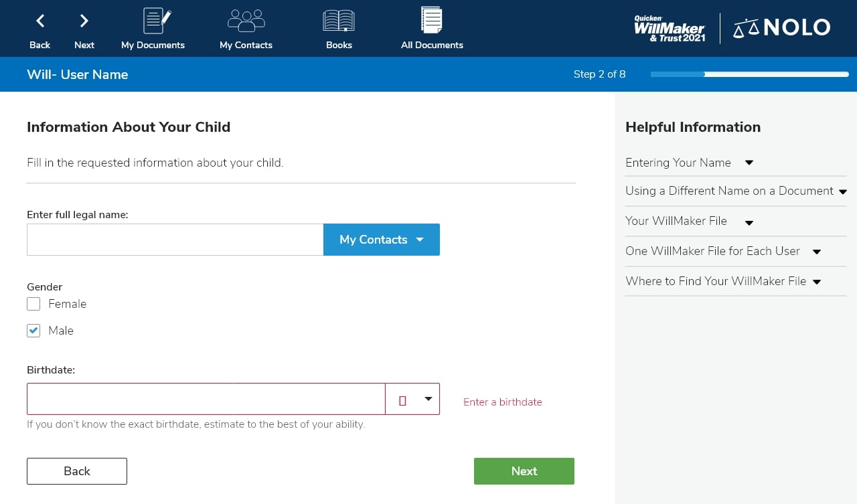Open the My Contacts dropdown button
This screenshot has width=857, height=504.
click(382, 240)
